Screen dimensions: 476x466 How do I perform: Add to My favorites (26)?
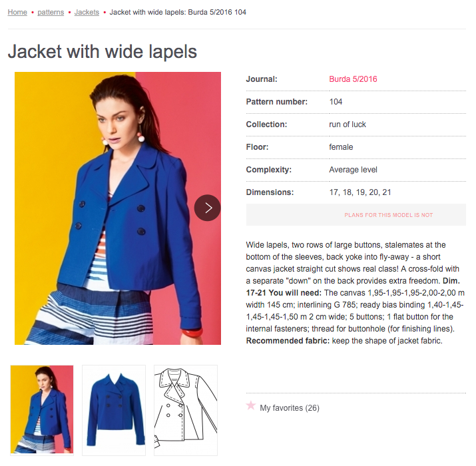[290, 408]
